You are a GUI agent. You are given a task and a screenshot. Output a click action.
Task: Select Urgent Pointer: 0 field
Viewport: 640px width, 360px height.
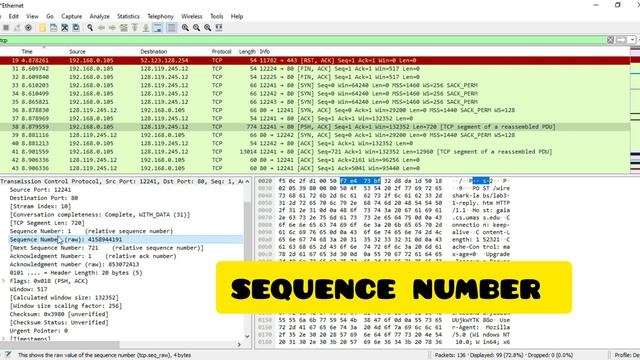pyautogui.click(x=39, y=331)
